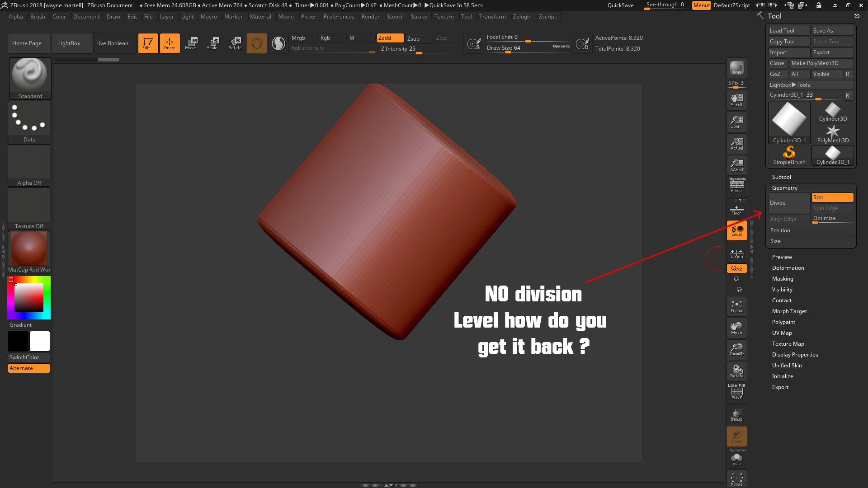Select the Cylinder3D tool thumbnail
This screenshot has height=488, width=868.
click(x=833, y=112)
